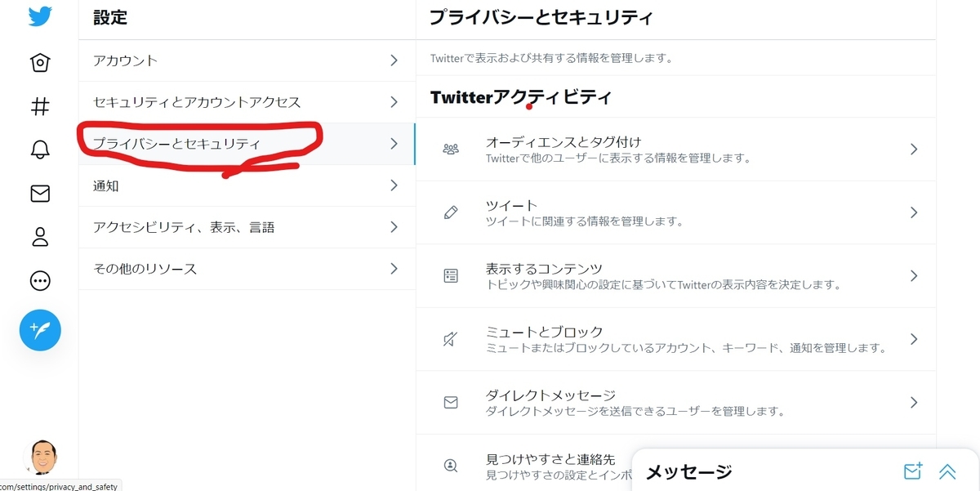Open the 通知 settings row
This screenshot has width=980, height=491.
coord(247,185)
